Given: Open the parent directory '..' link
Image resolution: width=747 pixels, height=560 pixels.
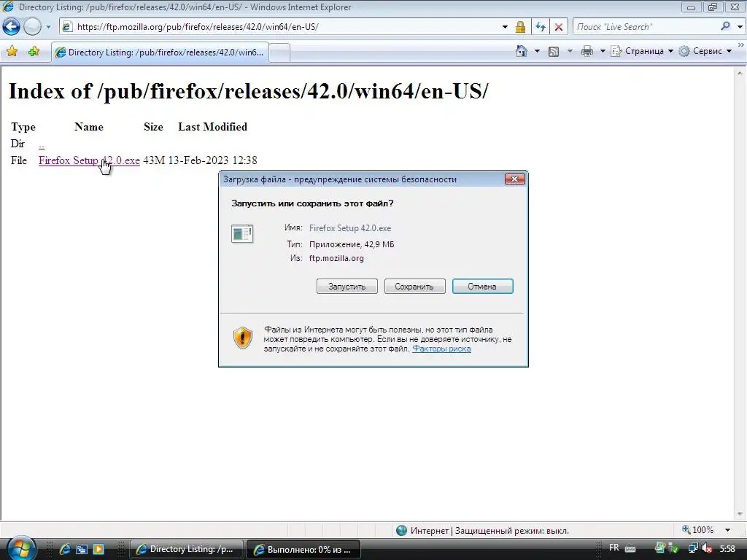Looking at the screenshot, I should click(42, 144).
